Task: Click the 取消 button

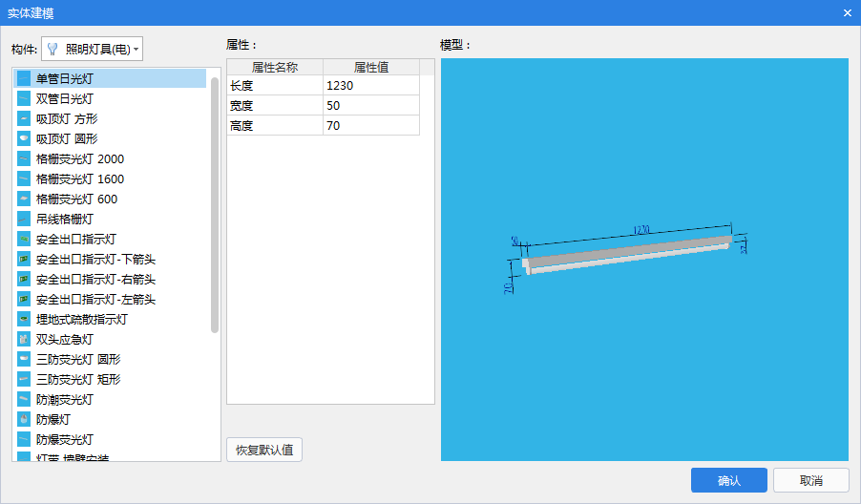Action: [810, 480]
